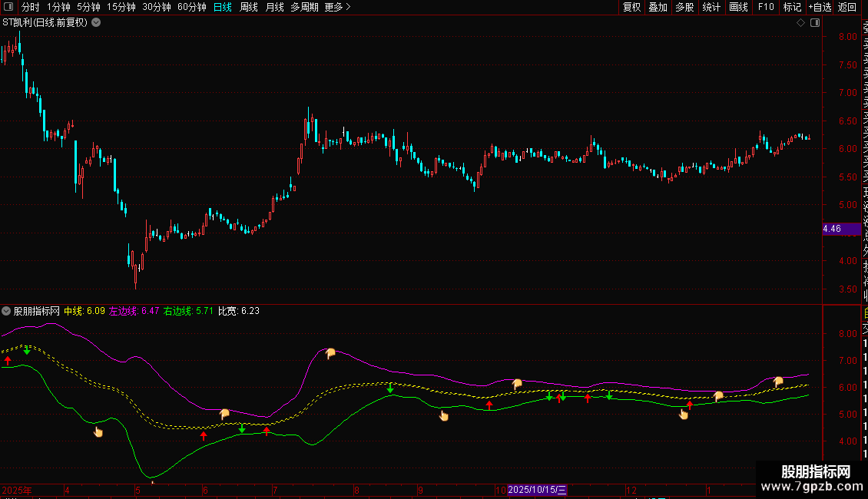Open the 多股 multi-stock view
868x499 pixels.
[x=684, y=7]
